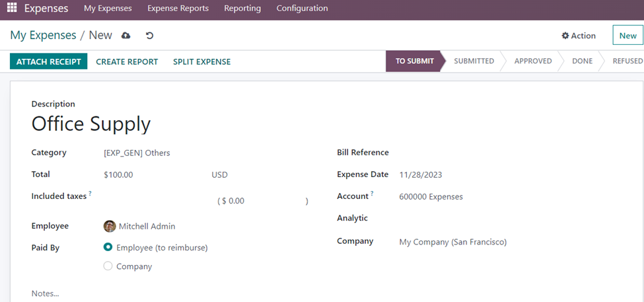Click the Attach Receipt button
The image size is (644, 302).
(49, 61)
